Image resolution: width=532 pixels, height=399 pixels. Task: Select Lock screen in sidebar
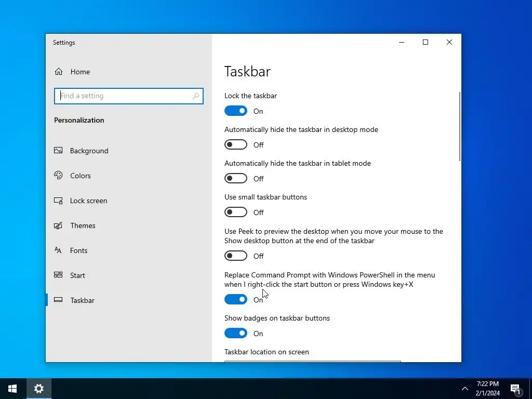click(129, 201)
